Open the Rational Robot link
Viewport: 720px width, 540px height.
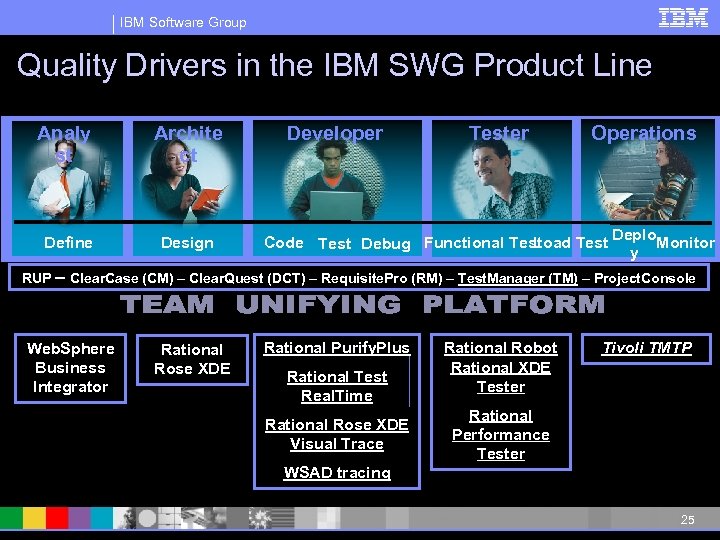pos(501,348)
